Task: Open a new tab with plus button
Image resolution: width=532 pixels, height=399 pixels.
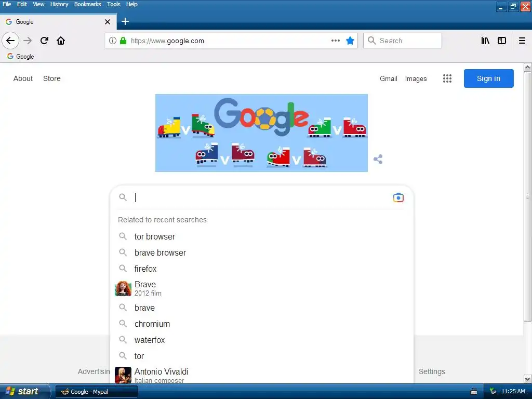Action: point(125,21)
